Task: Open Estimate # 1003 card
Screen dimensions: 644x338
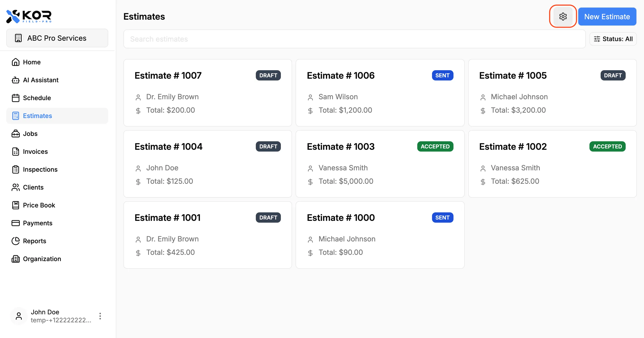Action: (380, 164)
